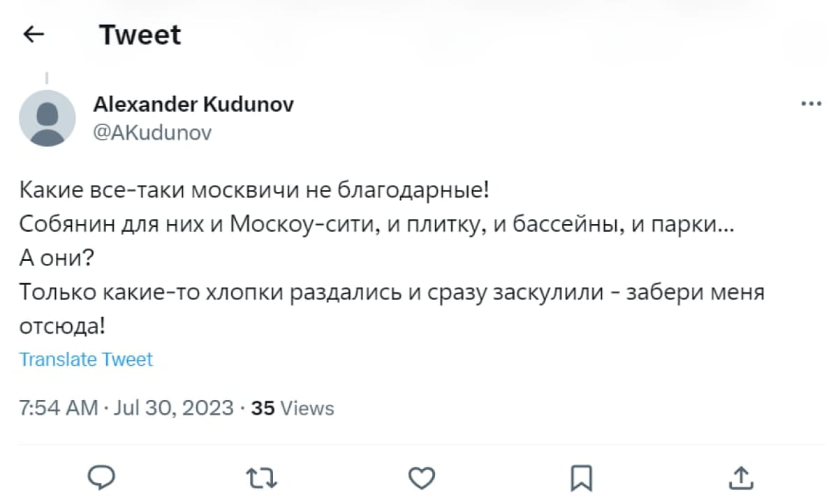Click the Translate Tweet link

pyautogui.click(x=86, y=360)
